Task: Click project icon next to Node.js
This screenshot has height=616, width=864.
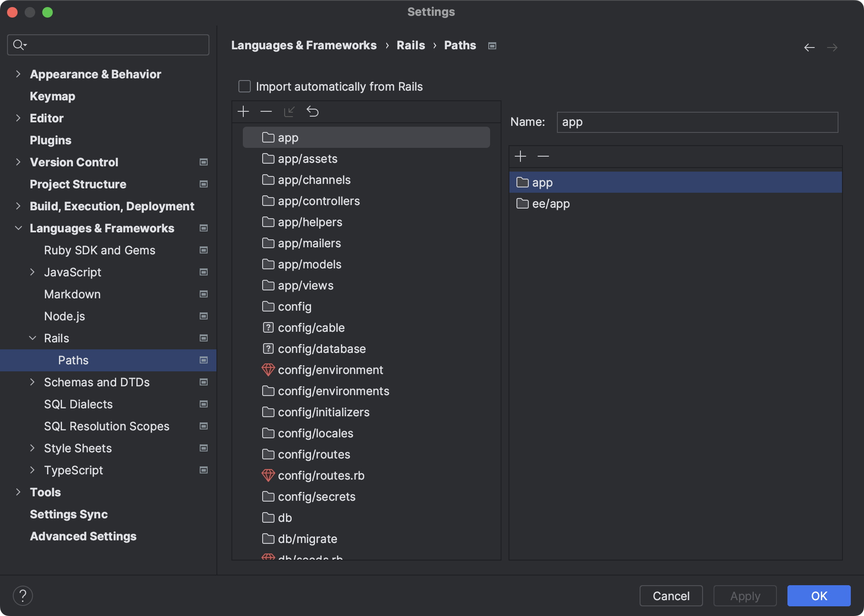Action: [x=204, y=316]
